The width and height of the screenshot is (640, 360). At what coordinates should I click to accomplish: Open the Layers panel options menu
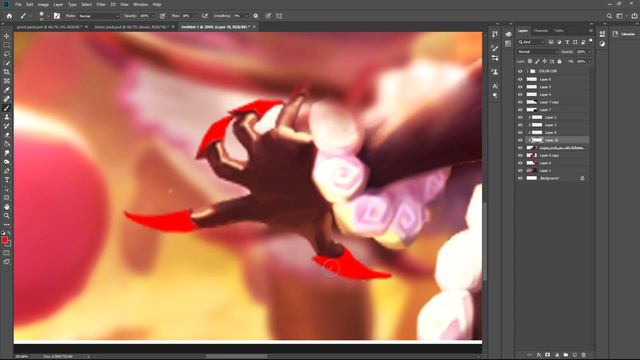coord(591,31)
